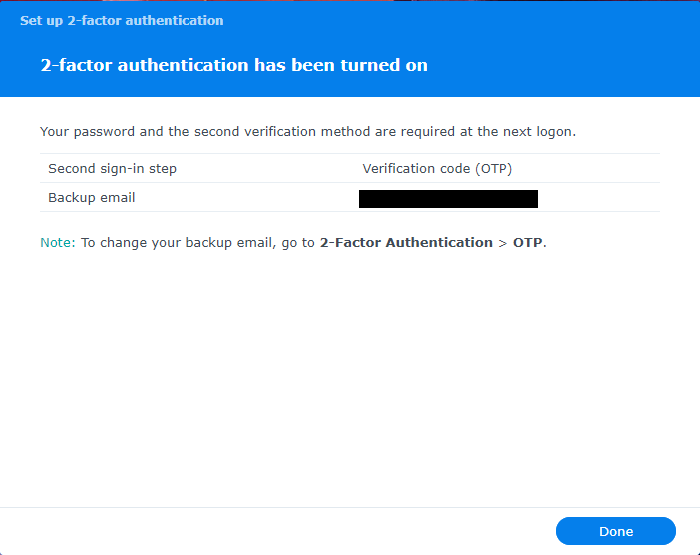Screen dimensions: 700x555
Task: Click the "Set up 2-factor authentication" title
Action: 122,20
